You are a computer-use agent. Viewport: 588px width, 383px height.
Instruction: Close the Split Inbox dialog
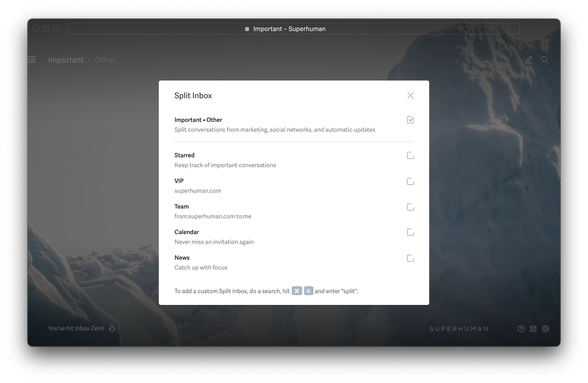click(410, 95)
